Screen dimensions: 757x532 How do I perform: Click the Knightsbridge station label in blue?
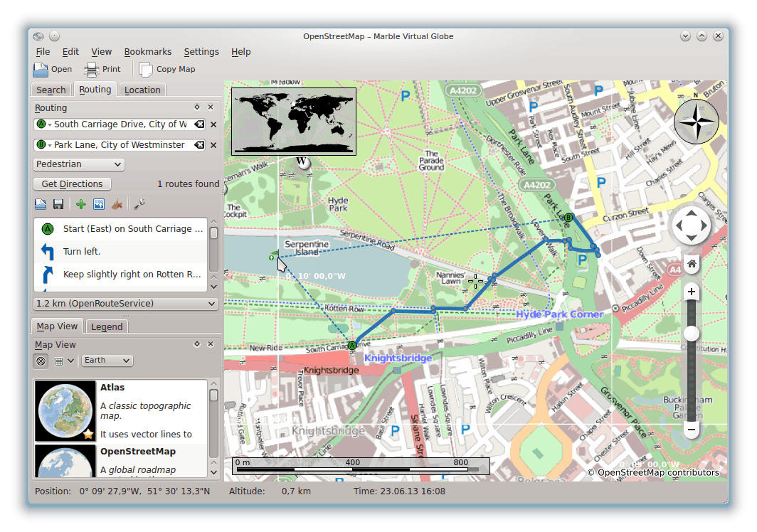398,358
